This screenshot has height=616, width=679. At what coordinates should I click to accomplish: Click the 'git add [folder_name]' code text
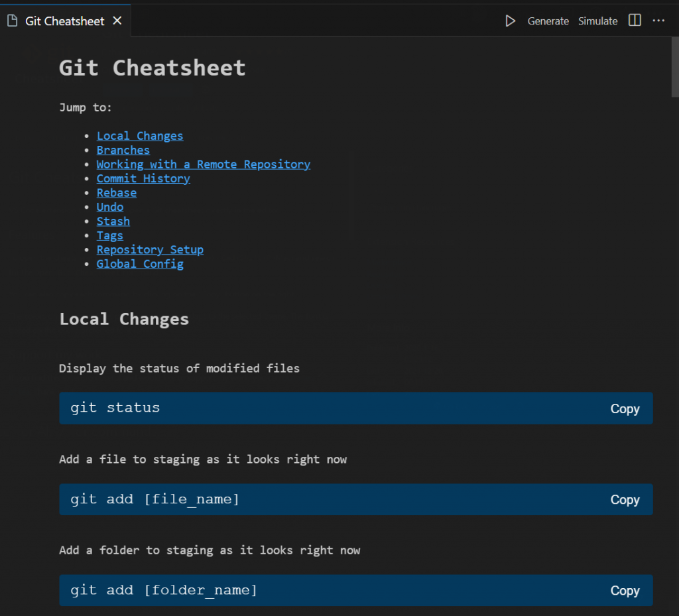[164, 590]
